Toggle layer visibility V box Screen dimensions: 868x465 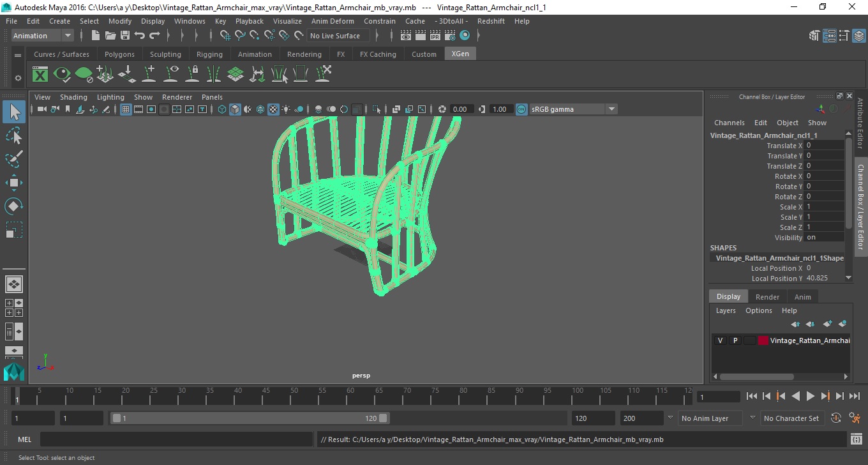tap(720, 340)
